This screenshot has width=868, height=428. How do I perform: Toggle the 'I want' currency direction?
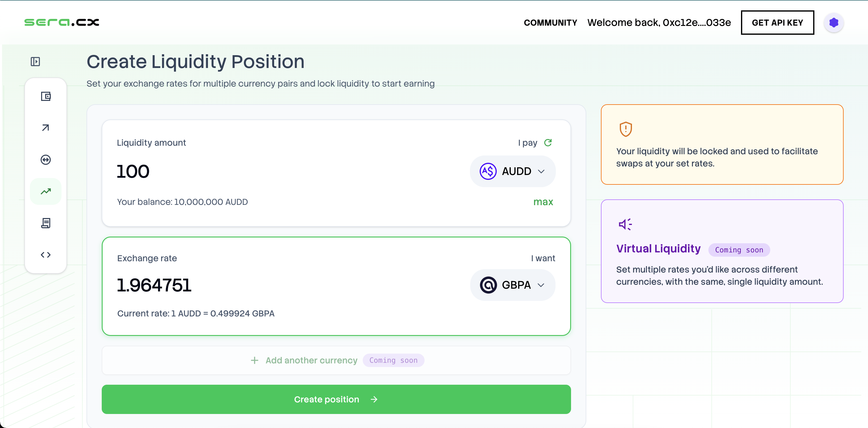pos(543,258)
